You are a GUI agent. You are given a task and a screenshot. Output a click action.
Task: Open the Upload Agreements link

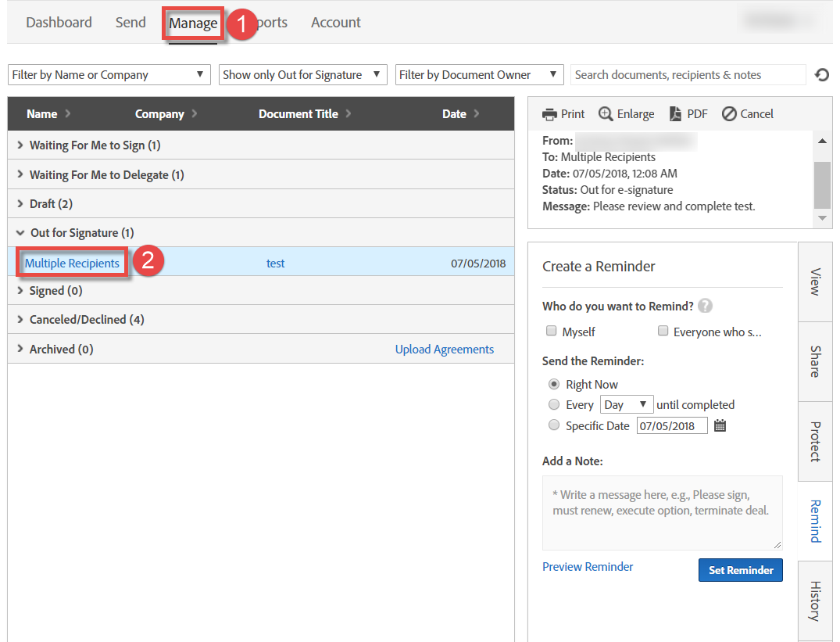pyautogui.click(x=444, y=349)
